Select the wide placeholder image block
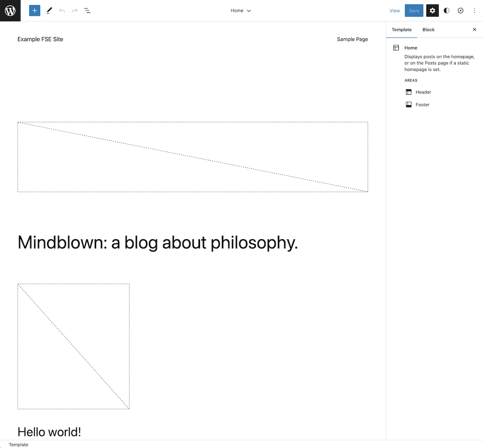 tap(193, 157)
